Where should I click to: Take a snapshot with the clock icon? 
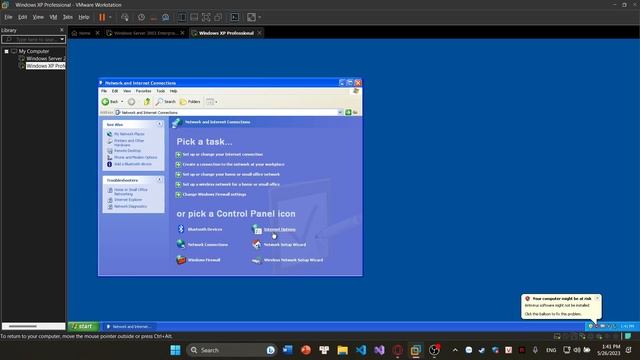click(x=141, y=17)
